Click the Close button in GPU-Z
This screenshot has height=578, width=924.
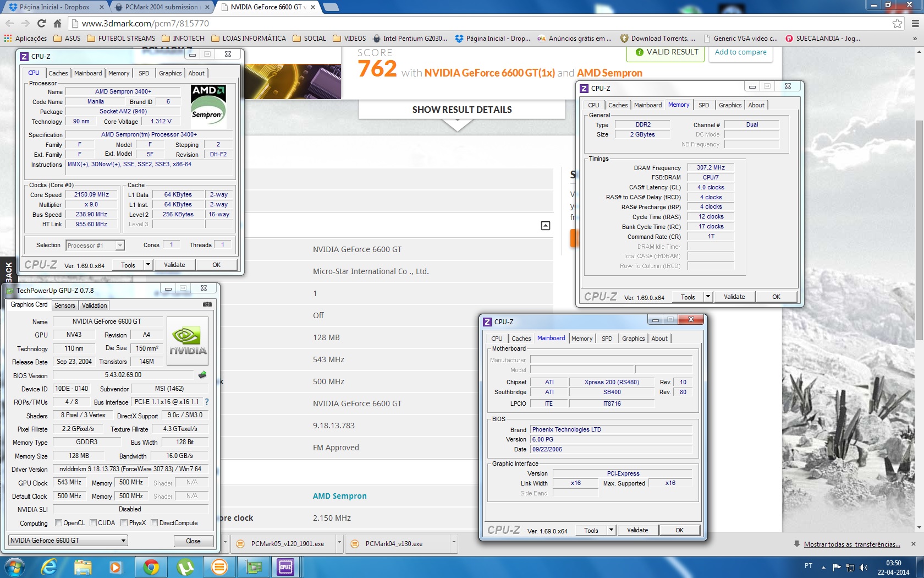[193, 541]
